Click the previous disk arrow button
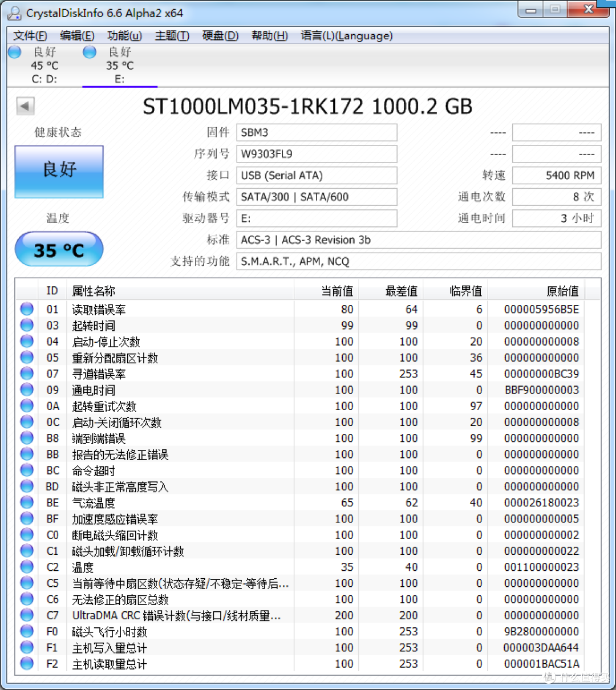This screenshot has height=690, width=616. 25,106
